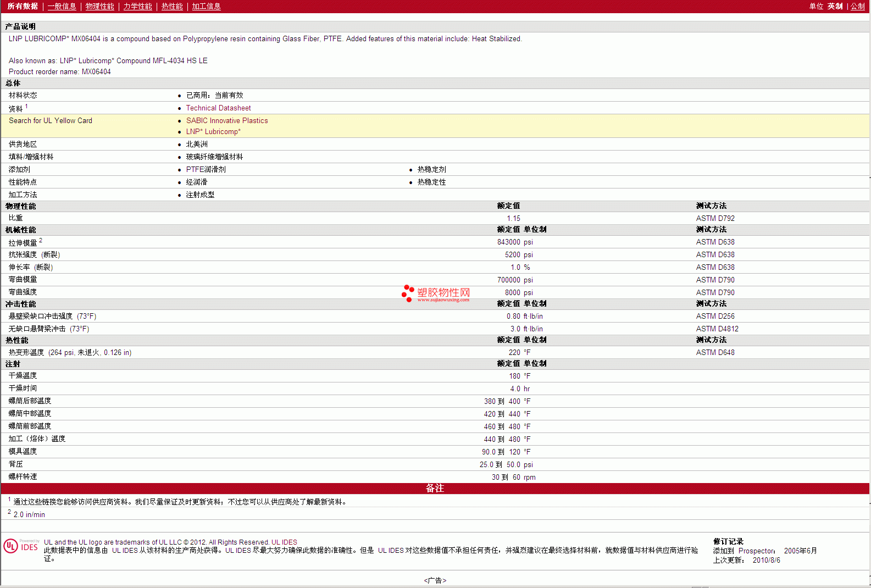Screen dimensions: 871x588
Task: Click the 螺筒前部温度 row label
Action: pos(30,426)
